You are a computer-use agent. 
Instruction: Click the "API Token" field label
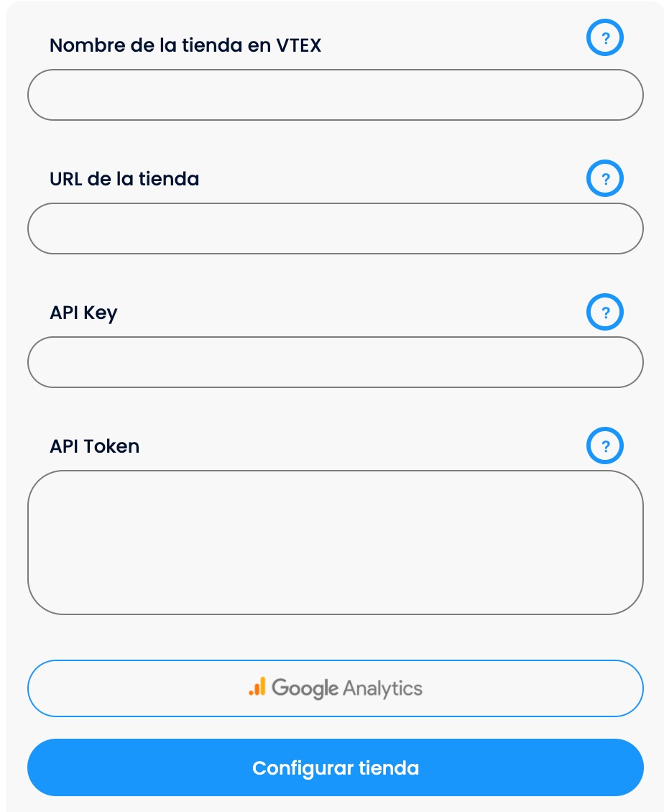95,446
